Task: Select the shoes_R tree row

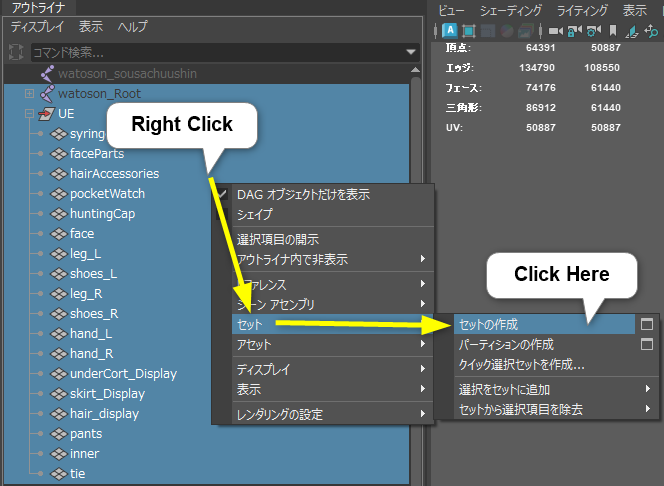Action: (207, 314)
